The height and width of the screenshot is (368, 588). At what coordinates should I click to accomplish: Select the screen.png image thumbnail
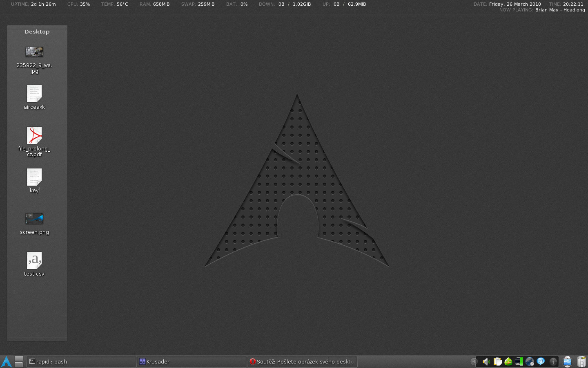click(34, 218)
